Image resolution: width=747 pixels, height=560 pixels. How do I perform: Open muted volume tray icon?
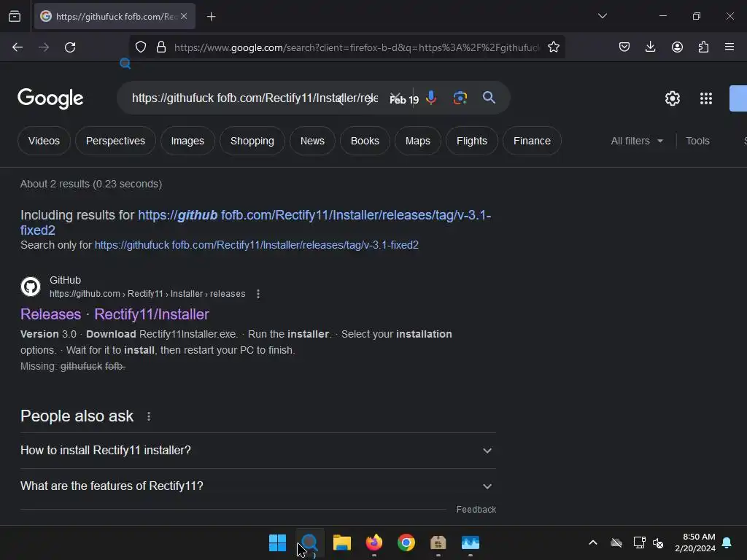tap(658, 542)
